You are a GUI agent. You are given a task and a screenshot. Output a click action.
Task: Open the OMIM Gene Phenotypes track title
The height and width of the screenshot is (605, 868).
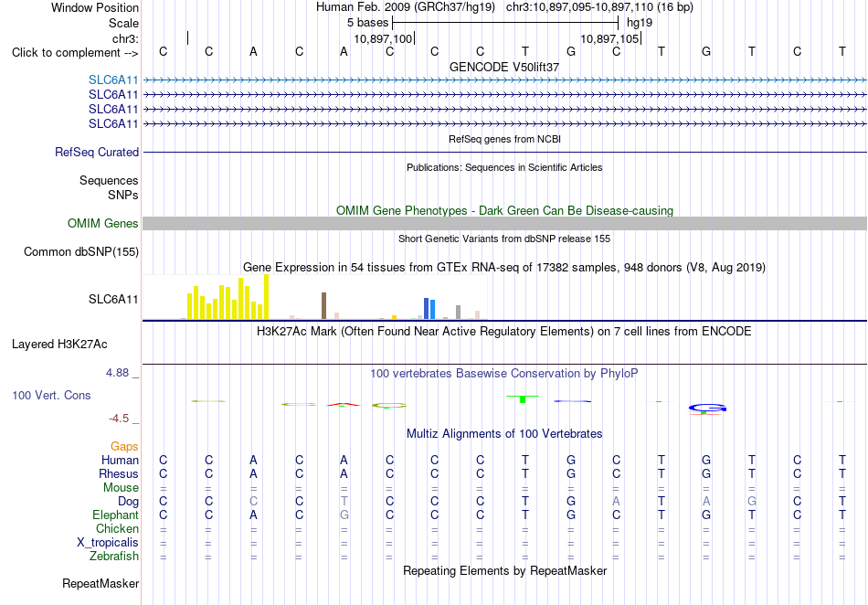pyautogui.click(x=504, y=211)
